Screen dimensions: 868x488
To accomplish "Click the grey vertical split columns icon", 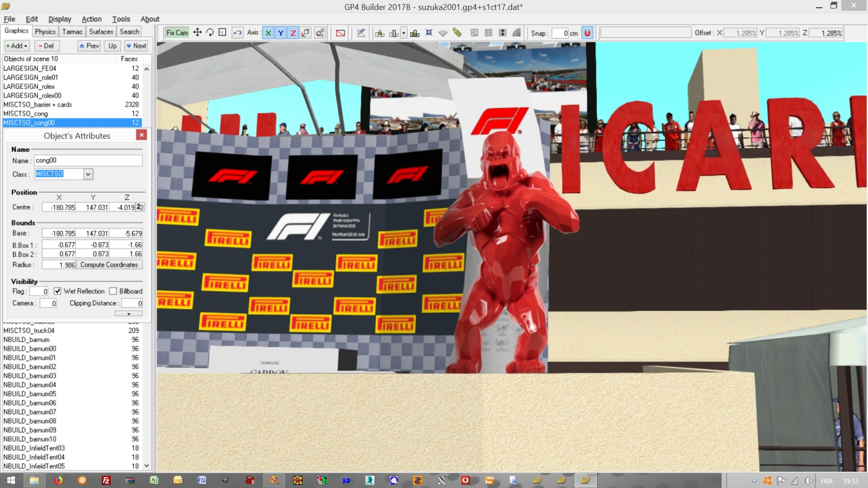I will [489, 33].
